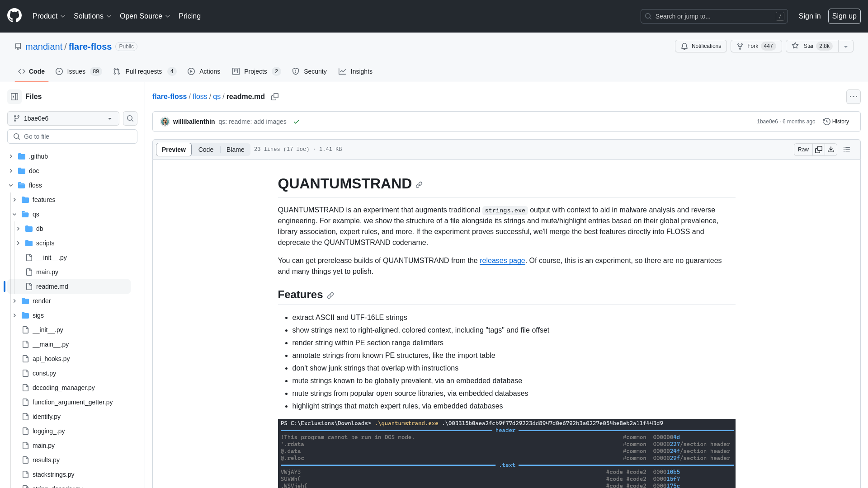Expand the doc folder chevron
Screen dimensions: 868x488
[11, 171]
